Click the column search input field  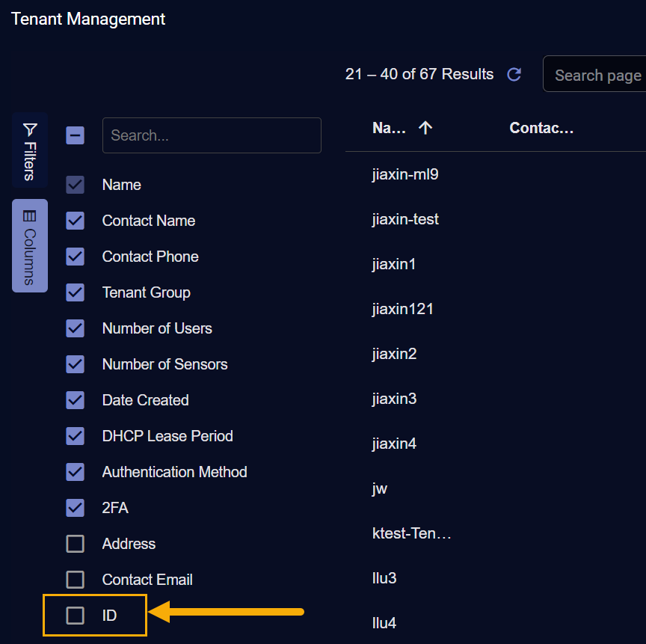212,135
